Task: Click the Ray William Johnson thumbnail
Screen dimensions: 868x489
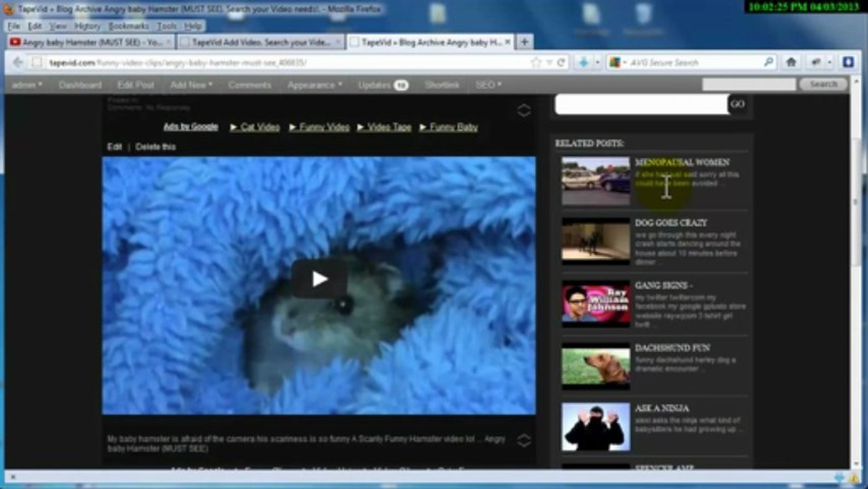Action: tap(596, 304)
